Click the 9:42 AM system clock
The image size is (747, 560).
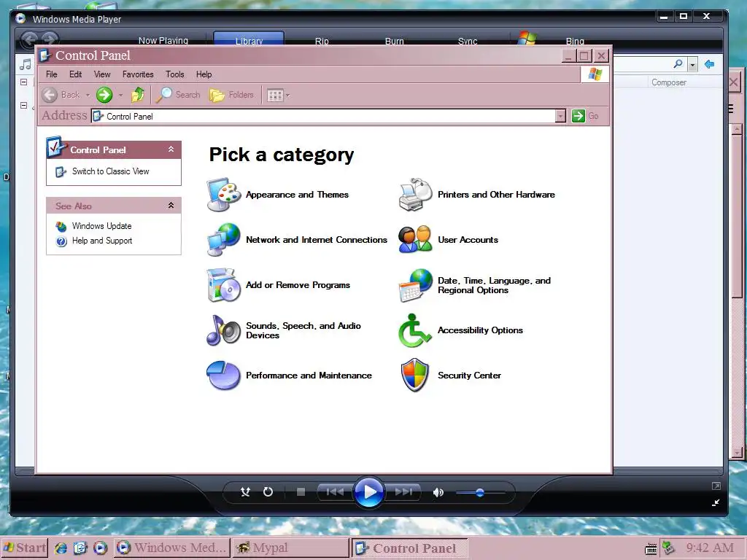tap(709, 548)
